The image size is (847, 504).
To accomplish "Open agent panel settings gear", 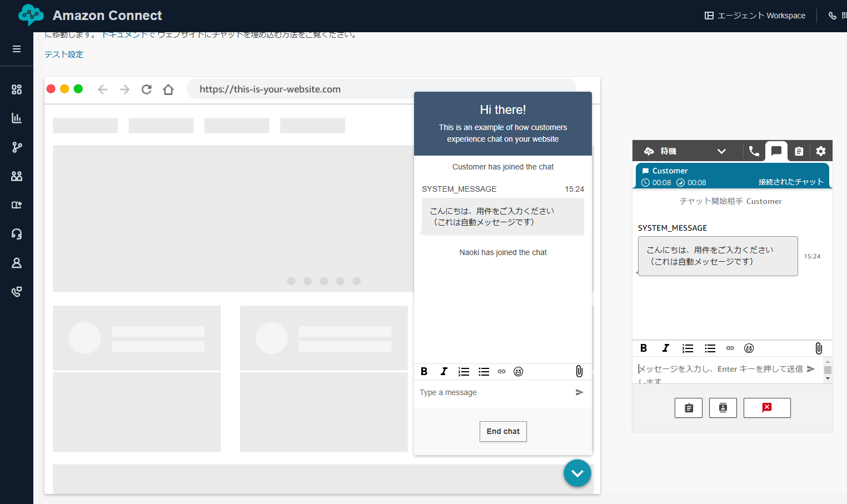I will coord(821,151).
